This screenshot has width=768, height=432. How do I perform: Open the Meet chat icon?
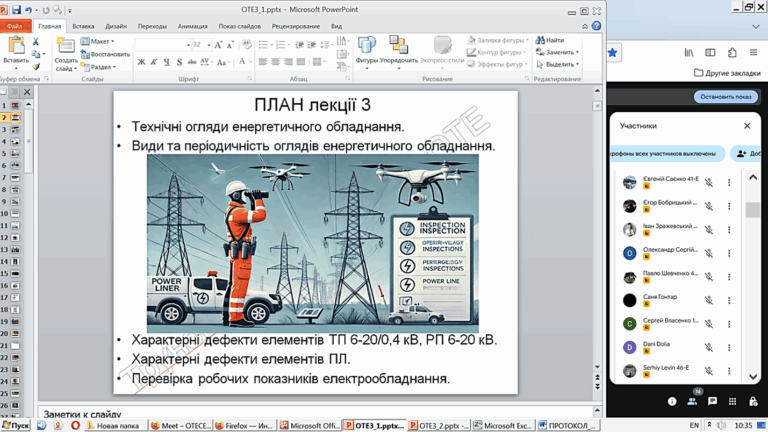[x=712, y=401]
